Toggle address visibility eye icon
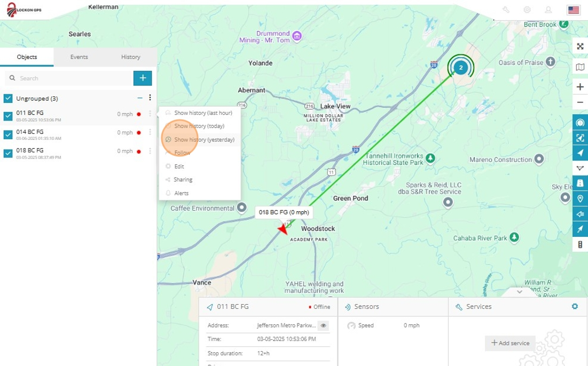Image resolution: width=588 pixels, height=366 pixels. coord(323,325)
